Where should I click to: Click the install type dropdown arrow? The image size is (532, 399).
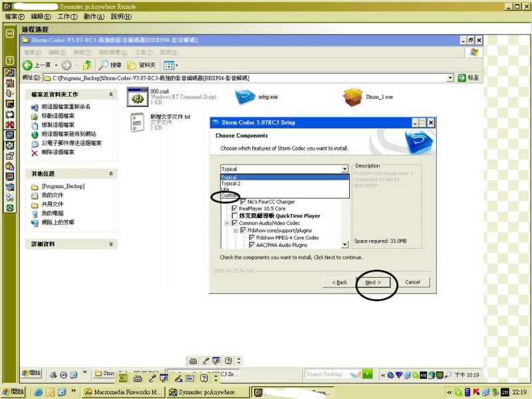[344, 169]
